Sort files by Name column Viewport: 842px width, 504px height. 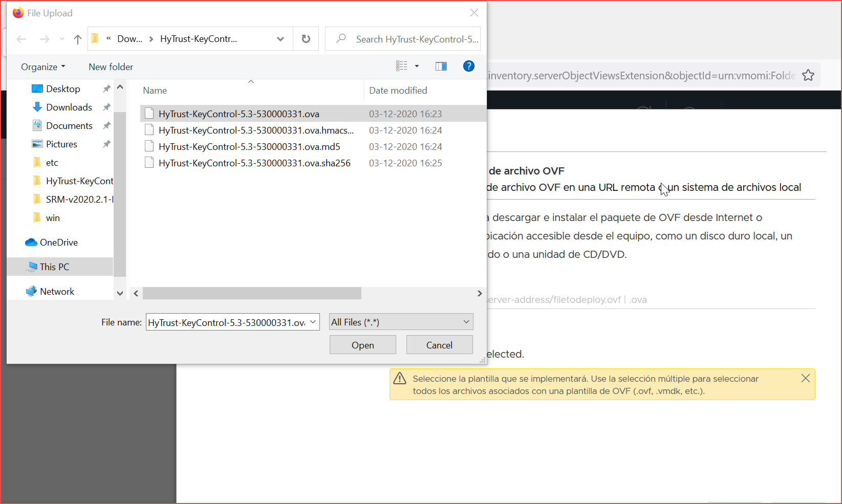155,91
